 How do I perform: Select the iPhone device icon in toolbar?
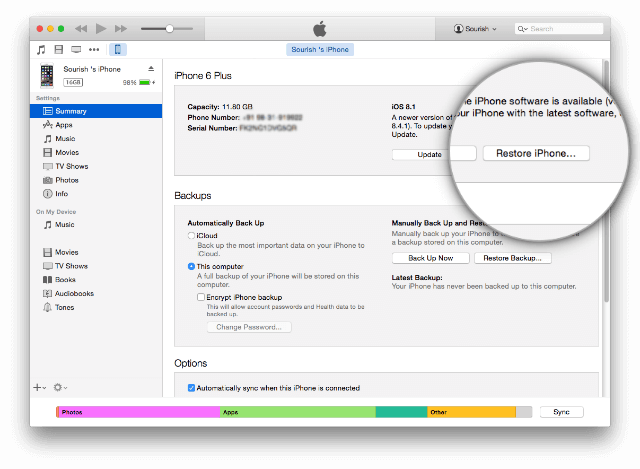pos(118,50)
